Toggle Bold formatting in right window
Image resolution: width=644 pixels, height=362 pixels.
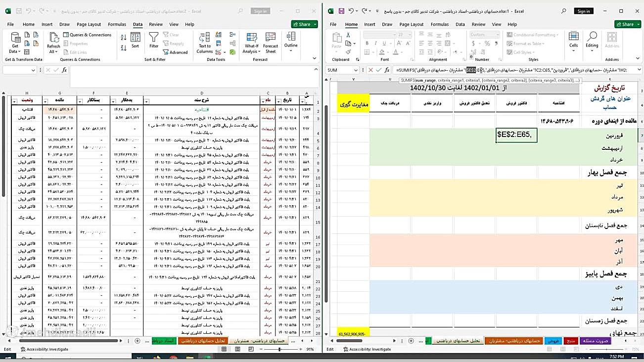[366, 44]
